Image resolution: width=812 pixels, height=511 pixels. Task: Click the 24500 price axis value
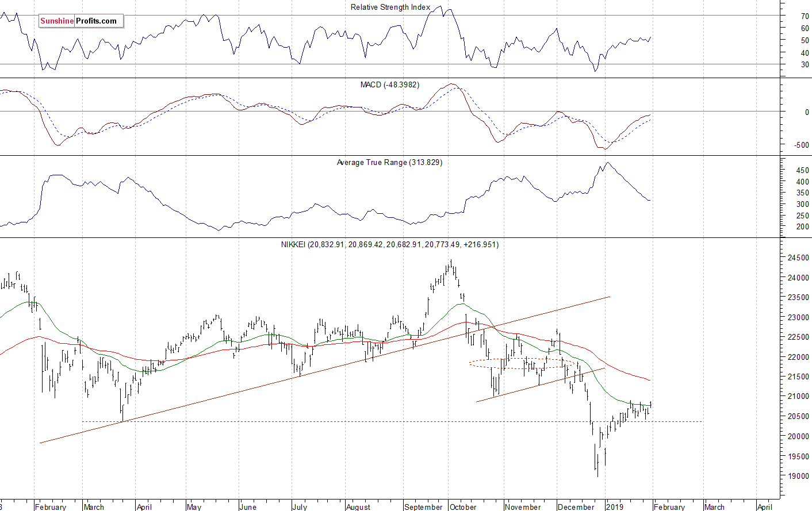click(x=798, y=258)
